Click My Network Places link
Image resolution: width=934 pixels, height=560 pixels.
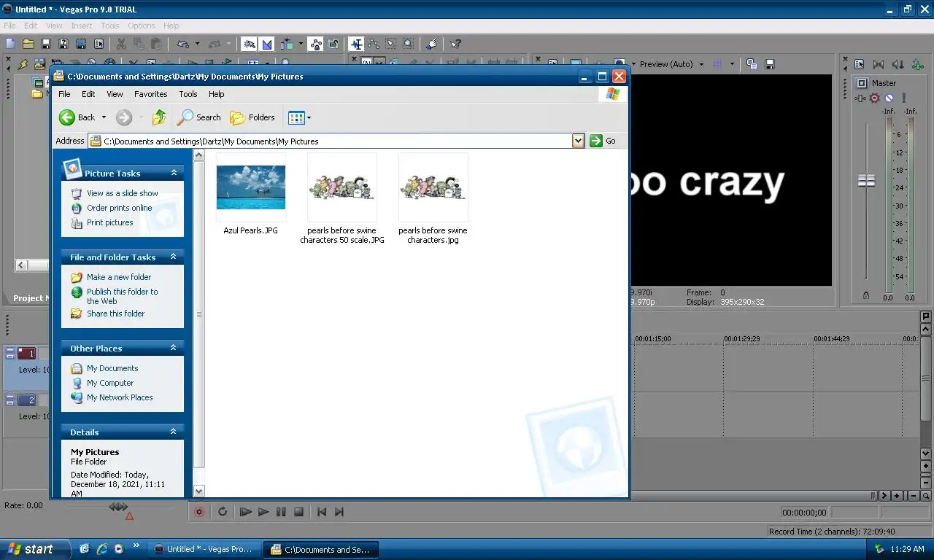point(120,397)
